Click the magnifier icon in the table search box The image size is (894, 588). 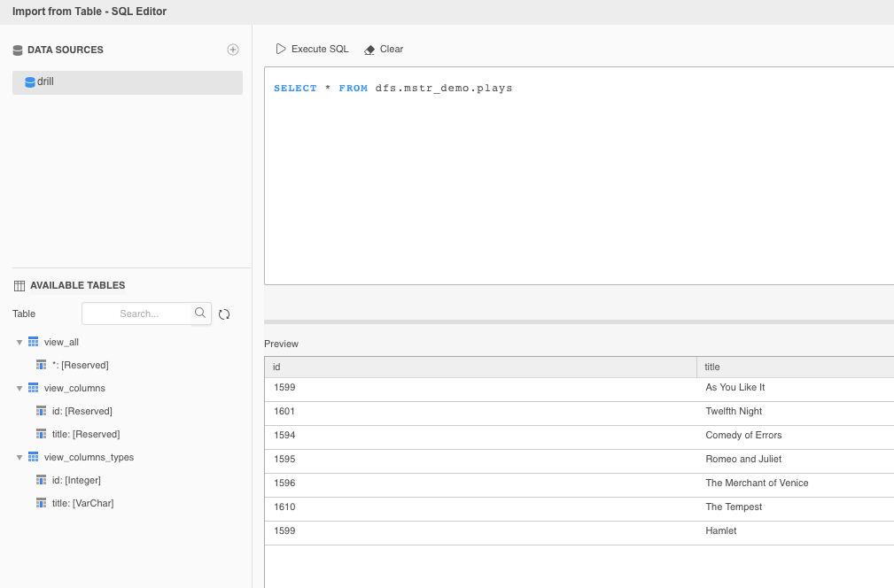coord(200,313)
